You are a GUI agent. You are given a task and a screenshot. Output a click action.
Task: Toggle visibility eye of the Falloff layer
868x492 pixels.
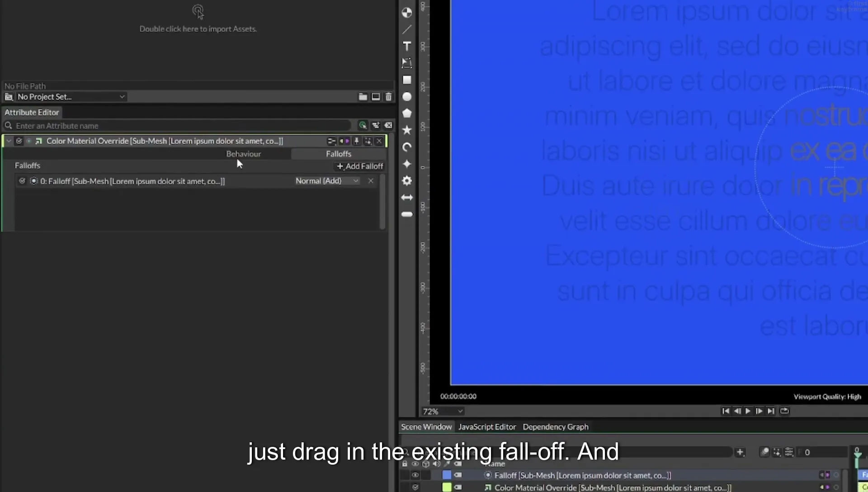click(415, 475)
